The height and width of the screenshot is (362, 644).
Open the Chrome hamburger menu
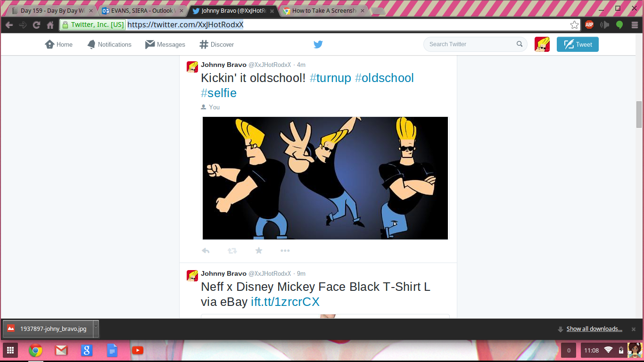coord(635,25)
